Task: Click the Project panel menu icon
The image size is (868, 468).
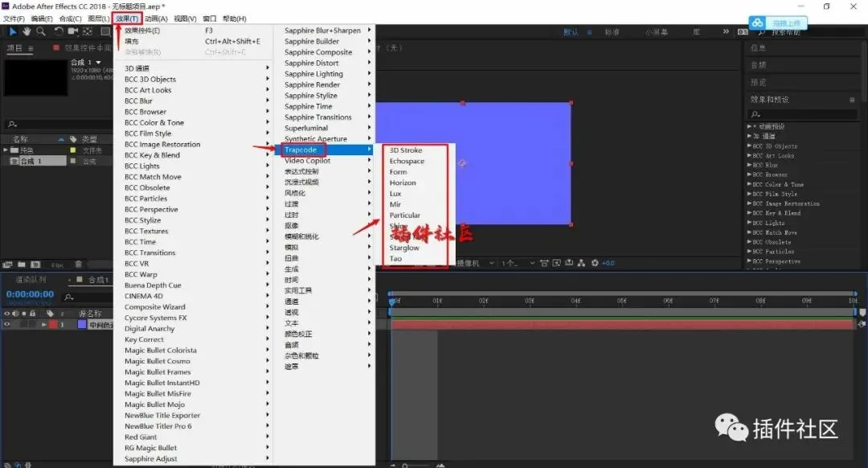Action: point(31,49)
